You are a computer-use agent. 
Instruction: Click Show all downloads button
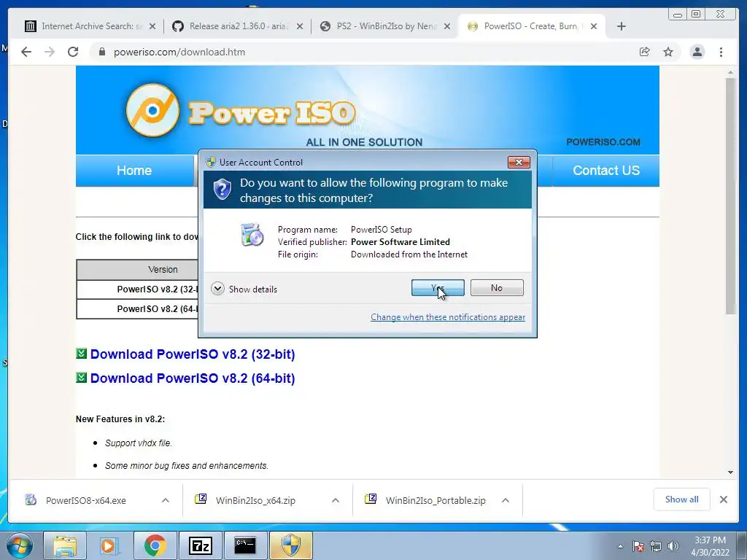tap(682, 499)
